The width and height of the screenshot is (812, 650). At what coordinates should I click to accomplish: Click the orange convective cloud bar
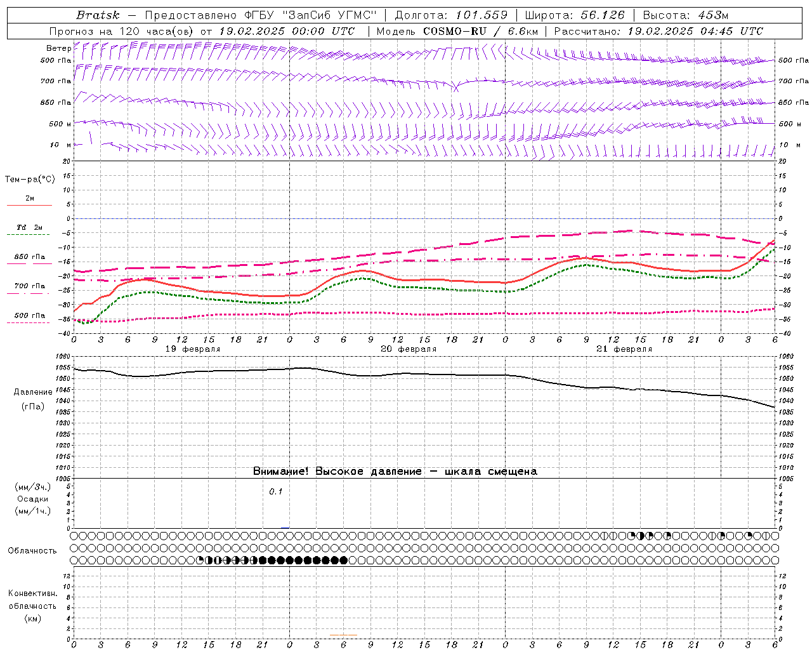pos(343,635)
